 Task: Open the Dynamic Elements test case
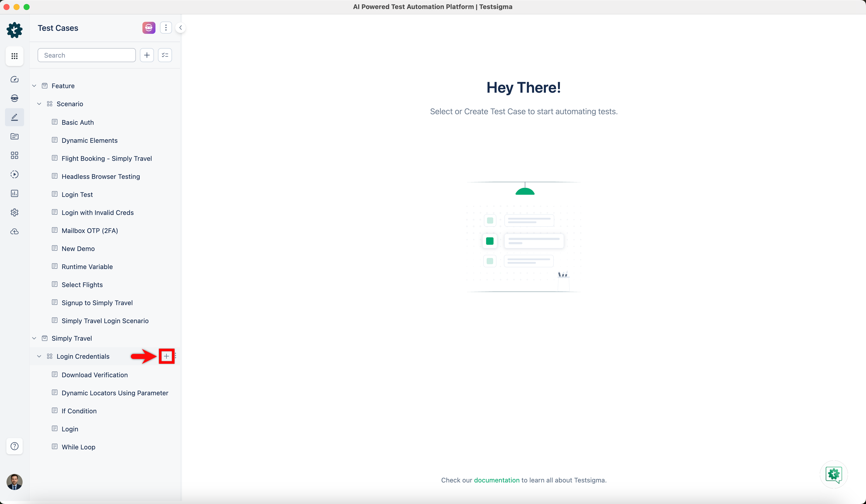90,141
